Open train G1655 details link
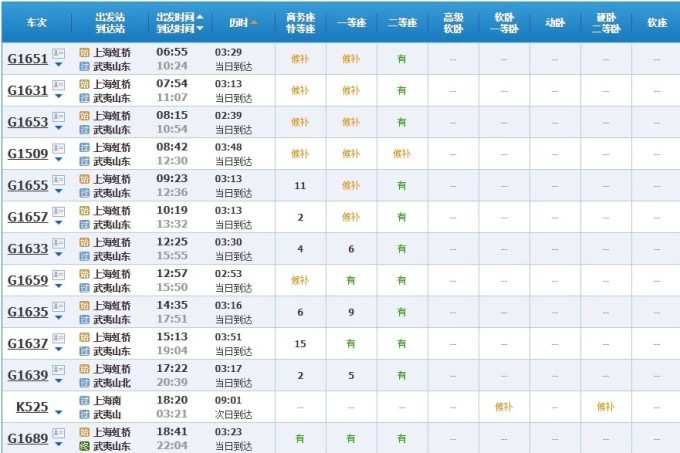Screen dimensions: 680x453 pos(28,185)
